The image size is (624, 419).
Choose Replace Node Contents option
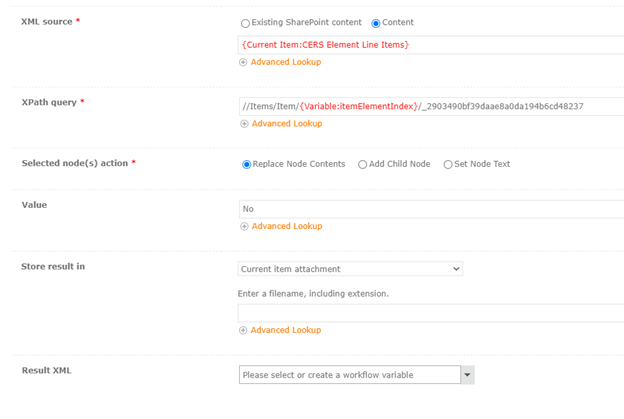[246, 164]
